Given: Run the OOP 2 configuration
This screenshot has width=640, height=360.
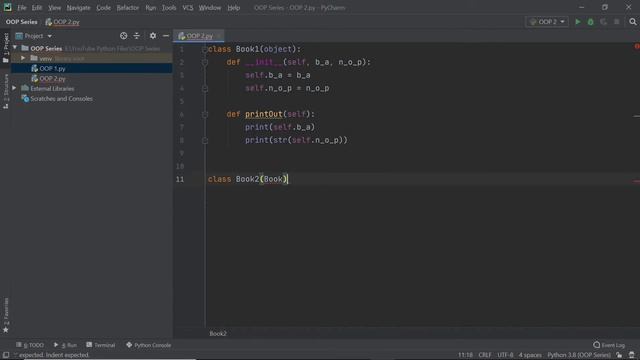Looking at the screenshot, I should pos(578,22).
